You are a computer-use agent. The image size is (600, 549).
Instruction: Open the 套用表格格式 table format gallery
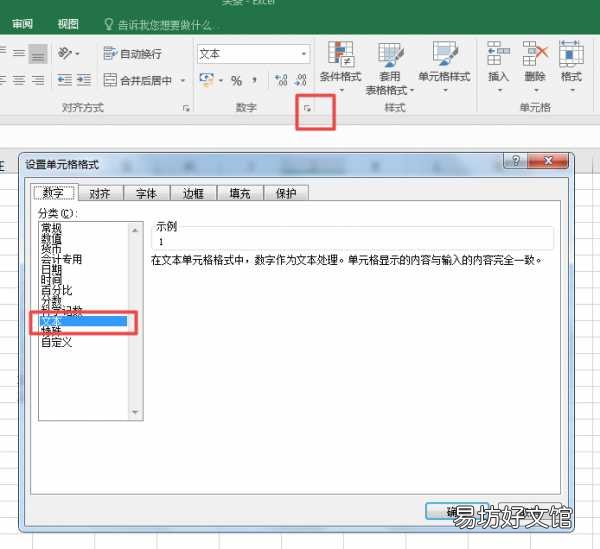(x=390, y=68)
